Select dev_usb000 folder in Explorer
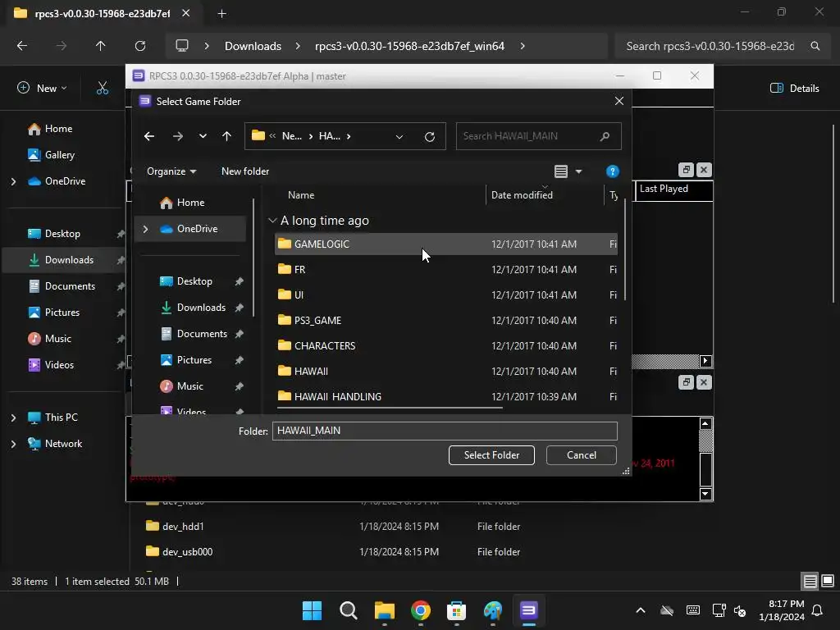 point(187,552)
